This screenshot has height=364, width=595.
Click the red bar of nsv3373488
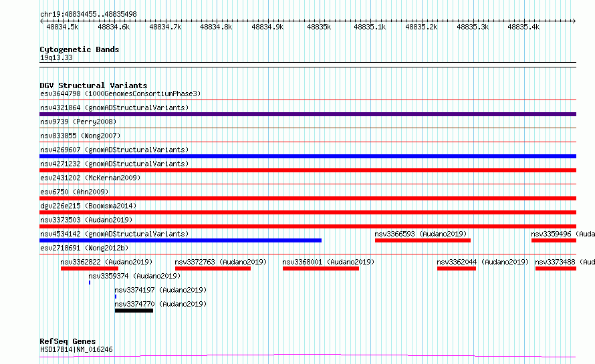coord(556,268)
